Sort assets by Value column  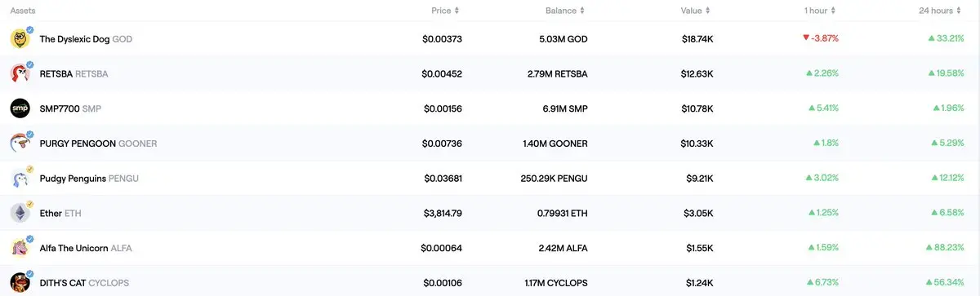pyautogui.click(x=695, y=11)
